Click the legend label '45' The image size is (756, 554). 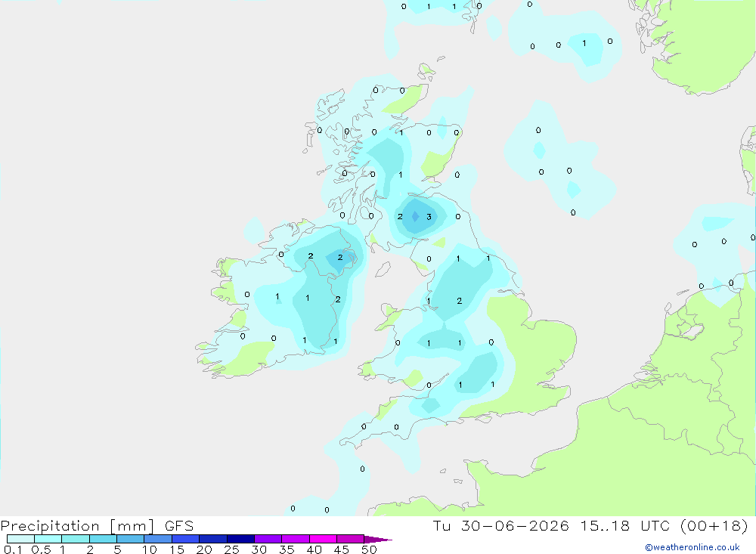(342, 549)
